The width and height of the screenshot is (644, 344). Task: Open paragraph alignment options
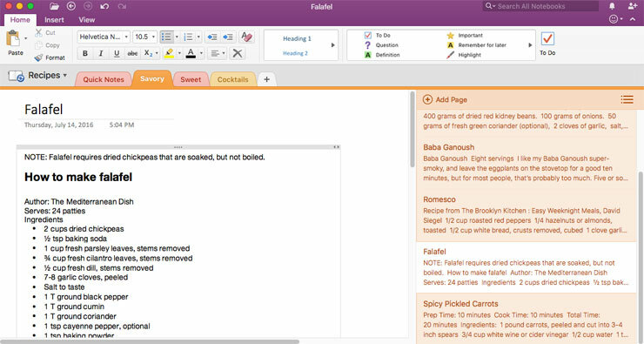point(217,53)
